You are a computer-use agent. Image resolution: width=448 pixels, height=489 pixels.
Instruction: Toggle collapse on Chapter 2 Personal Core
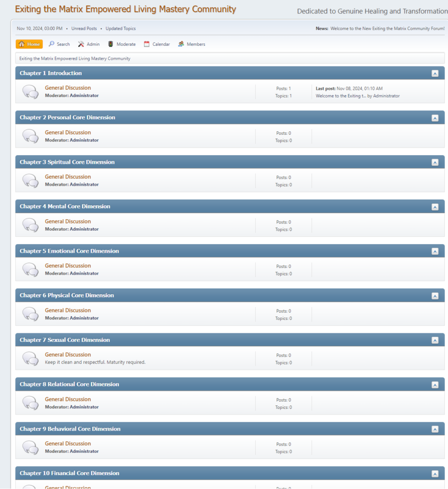(x=435, y=118)
